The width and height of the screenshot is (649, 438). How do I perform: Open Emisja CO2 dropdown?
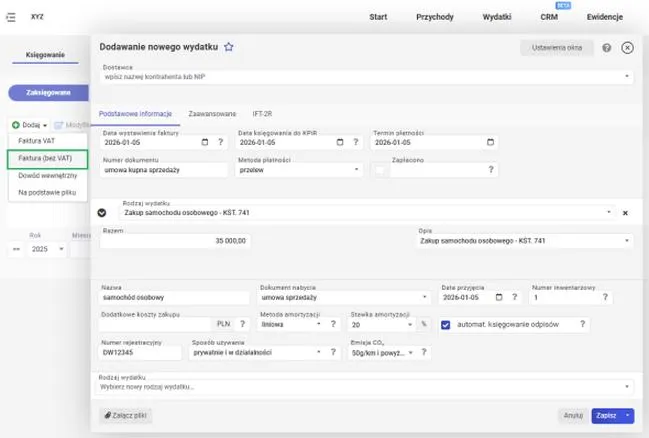[411, 353]
